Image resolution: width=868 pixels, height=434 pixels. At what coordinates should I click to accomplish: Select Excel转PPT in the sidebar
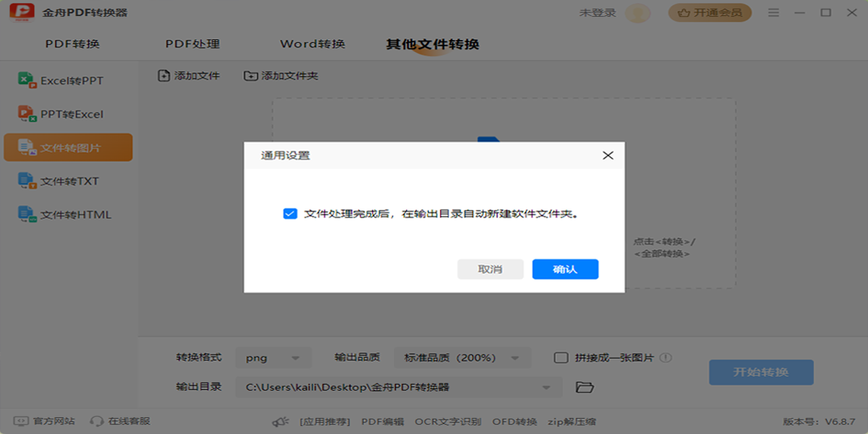tap(69, 80)
